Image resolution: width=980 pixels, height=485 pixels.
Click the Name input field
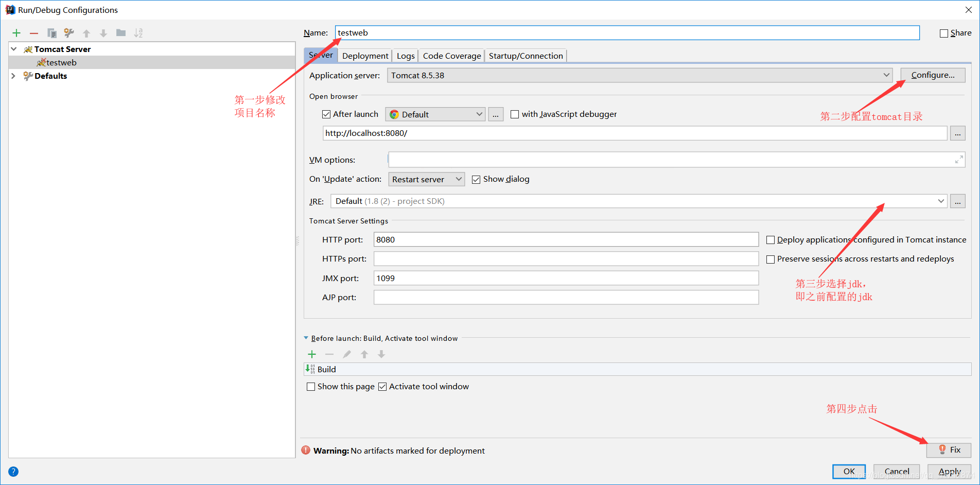[627, 33]
